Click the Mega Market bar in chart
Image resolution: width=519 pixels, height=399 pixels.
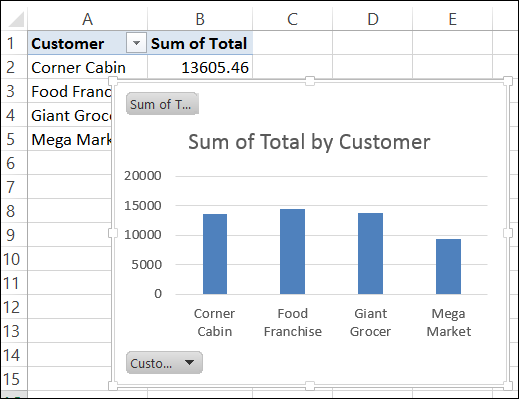coord(448,267)
